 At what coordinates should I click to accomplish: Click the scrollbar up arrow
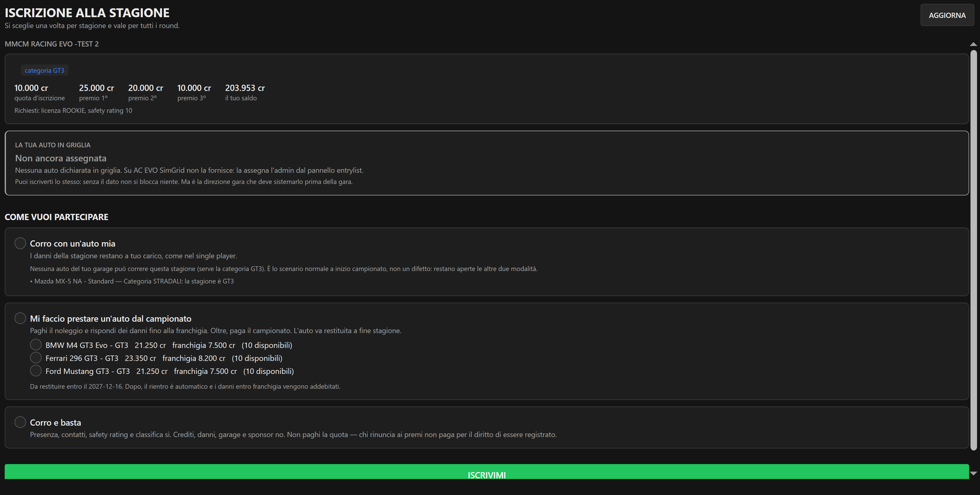click(x=974, y=44)
